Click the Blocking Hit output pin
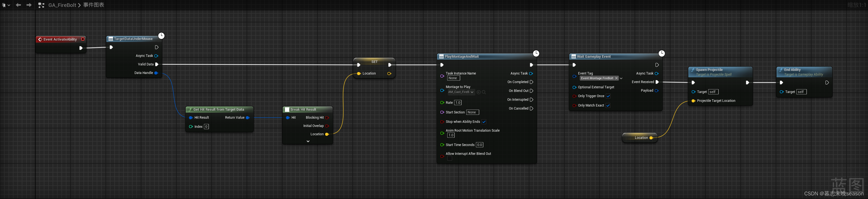 click(327, 118)
